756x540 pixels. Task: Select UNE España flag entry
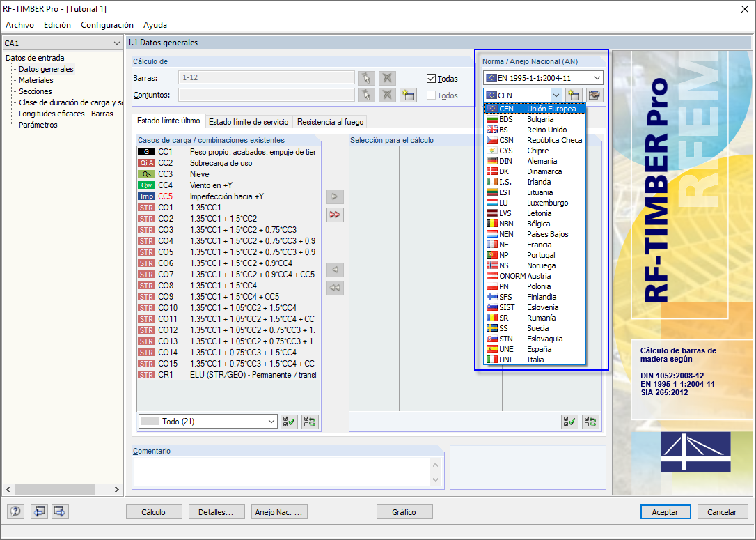(x=535, y=349)
